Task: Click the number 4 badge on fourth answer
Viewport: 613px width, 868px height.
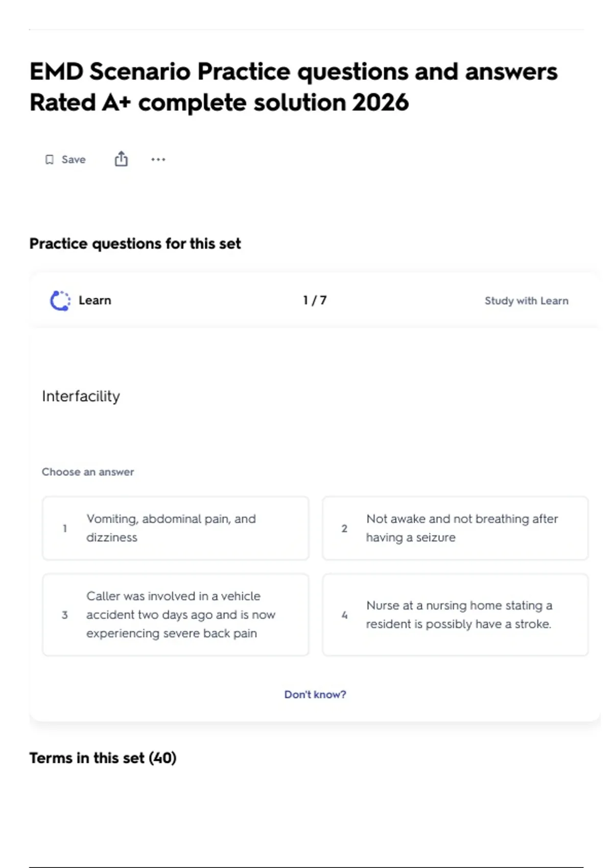Action: (344, 615)
